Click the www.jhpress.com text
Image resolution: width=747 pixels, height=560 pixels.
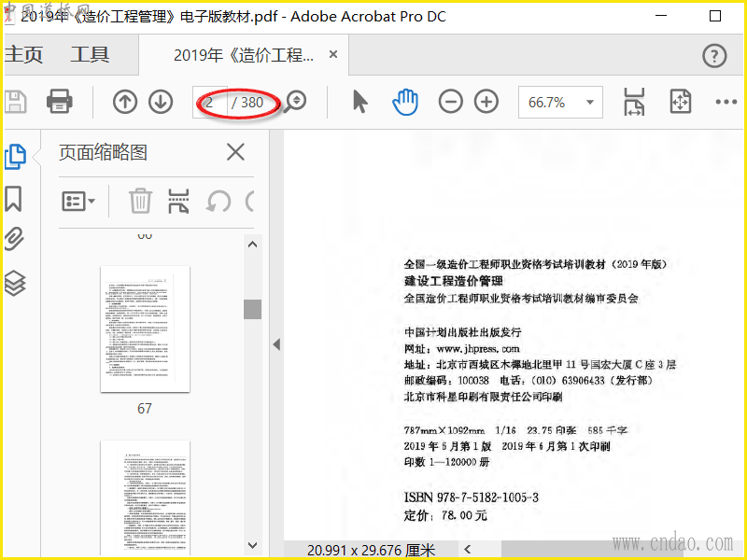478,349
